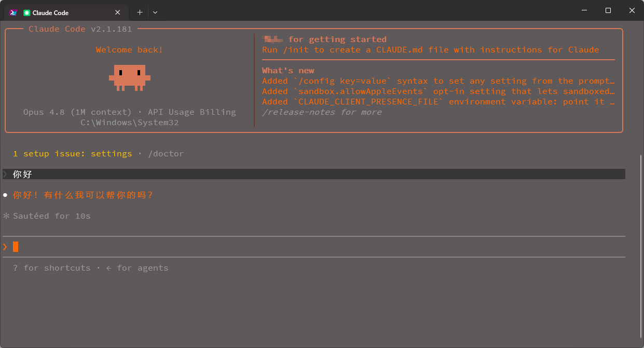
Task: Close the terminal window
Action: 632,10
